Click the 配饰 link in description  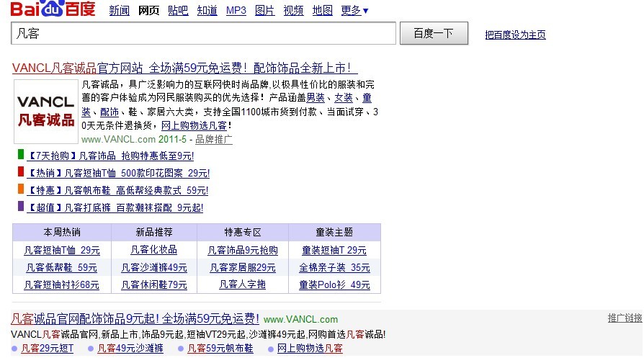pyautogui.click(x=109, y=112)
